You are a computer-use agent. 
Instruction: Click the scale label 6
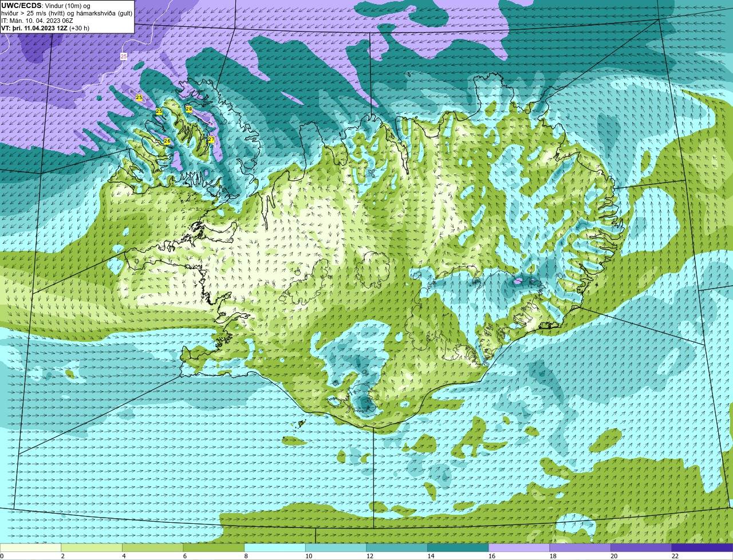185,556
